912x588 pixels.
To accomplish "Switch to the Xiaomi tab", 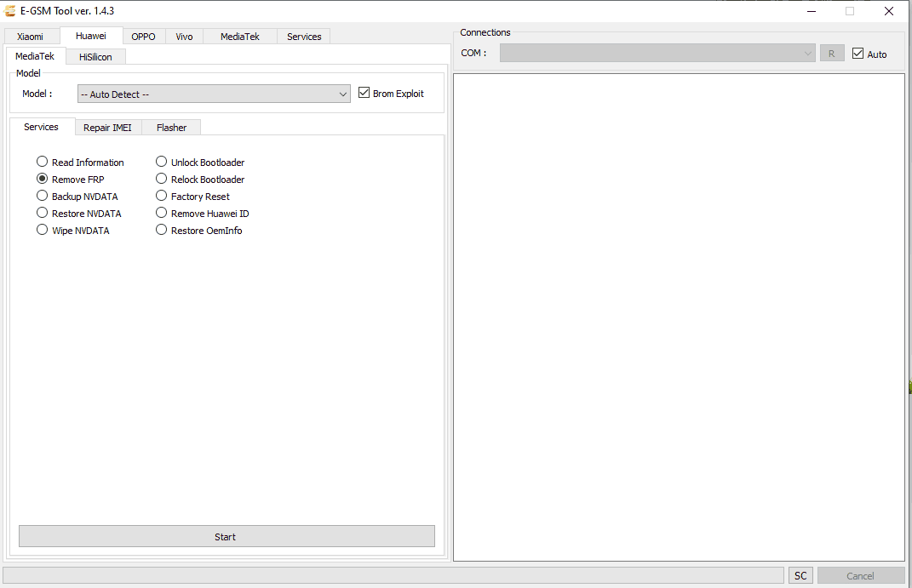I will 31,37.
